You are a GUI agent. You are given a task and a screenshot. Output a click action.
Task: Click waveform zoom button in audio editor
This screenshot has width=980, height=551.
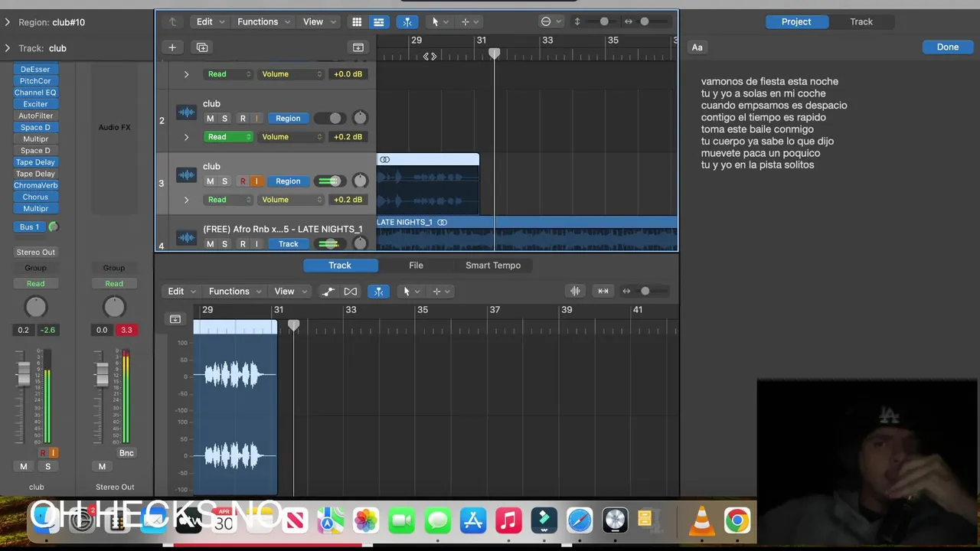575,291
